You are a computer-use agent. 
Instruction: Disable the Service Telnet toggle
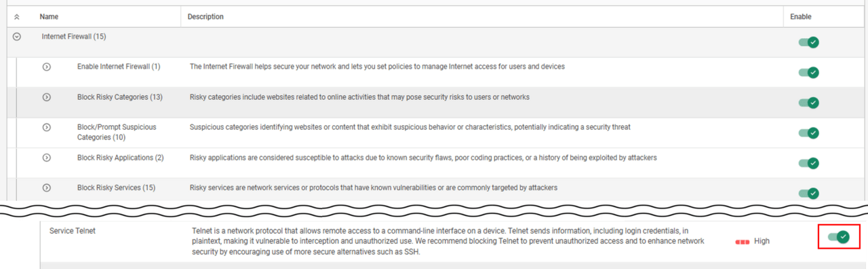(839, 236)
